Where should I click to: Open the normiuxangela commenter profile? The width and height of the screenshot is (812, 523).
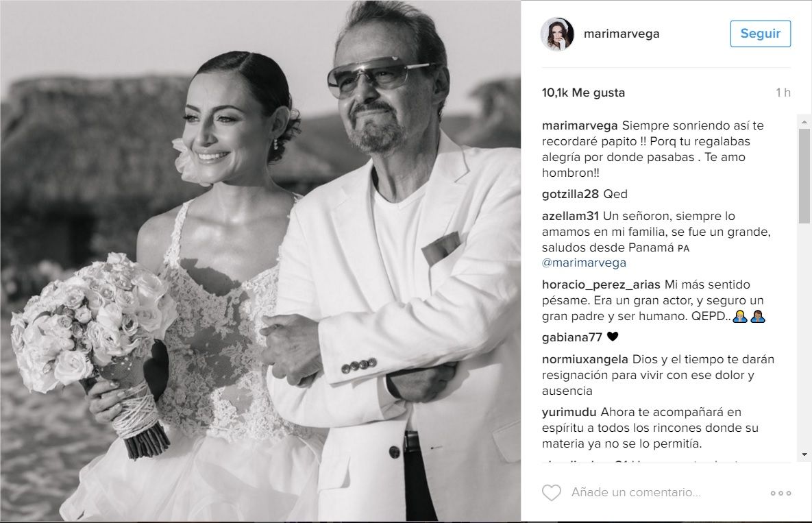click(x=585, y=359)
